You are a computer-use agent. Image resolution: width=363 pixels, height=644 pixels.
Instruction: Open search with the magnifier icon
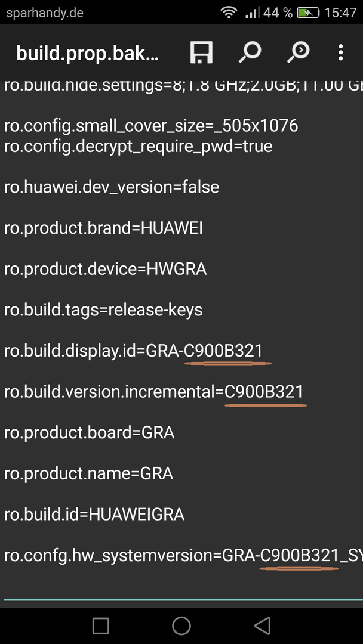click(250, 52)
